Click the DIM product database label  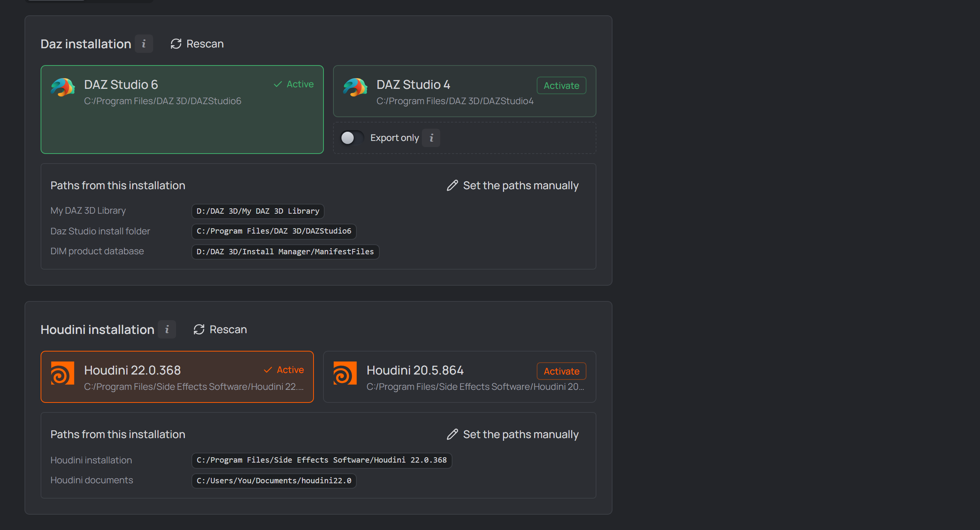tap(97, 251)
